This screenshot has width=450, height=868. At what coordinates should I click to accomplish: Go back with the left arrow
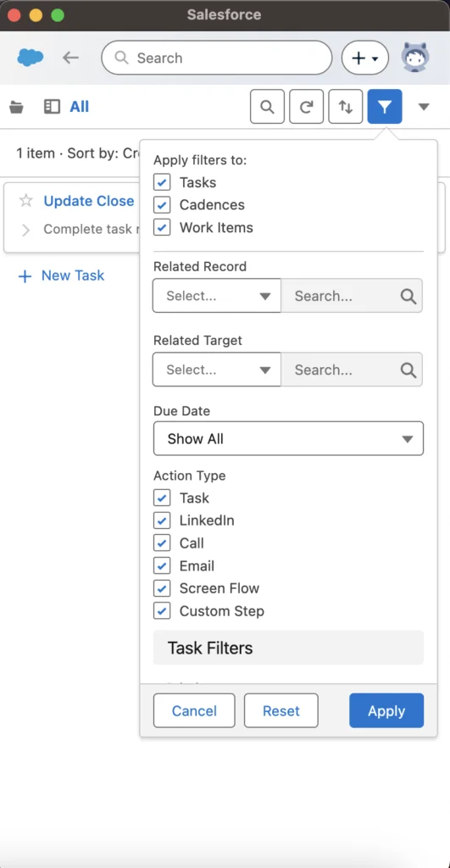coord(70,58)
